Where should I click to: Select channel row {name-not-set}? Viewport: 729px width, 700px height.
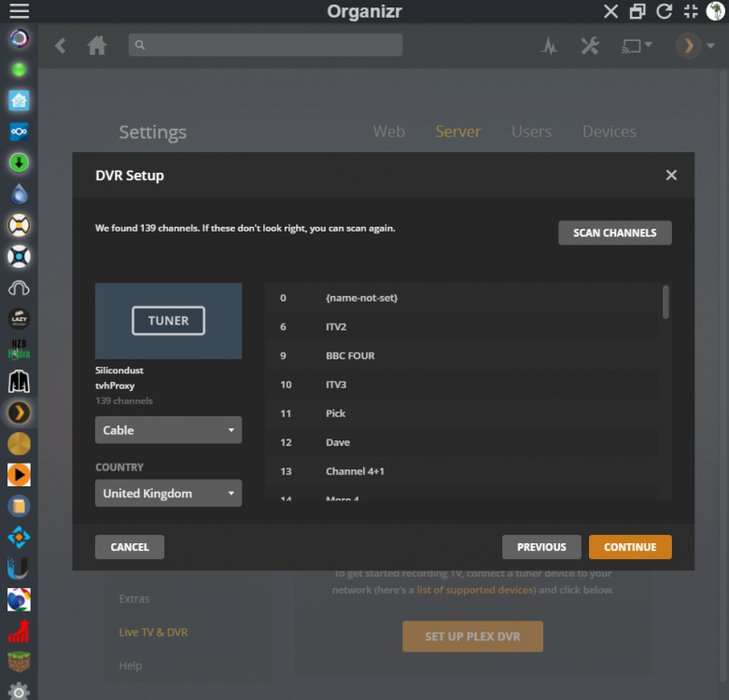(461, 298)
